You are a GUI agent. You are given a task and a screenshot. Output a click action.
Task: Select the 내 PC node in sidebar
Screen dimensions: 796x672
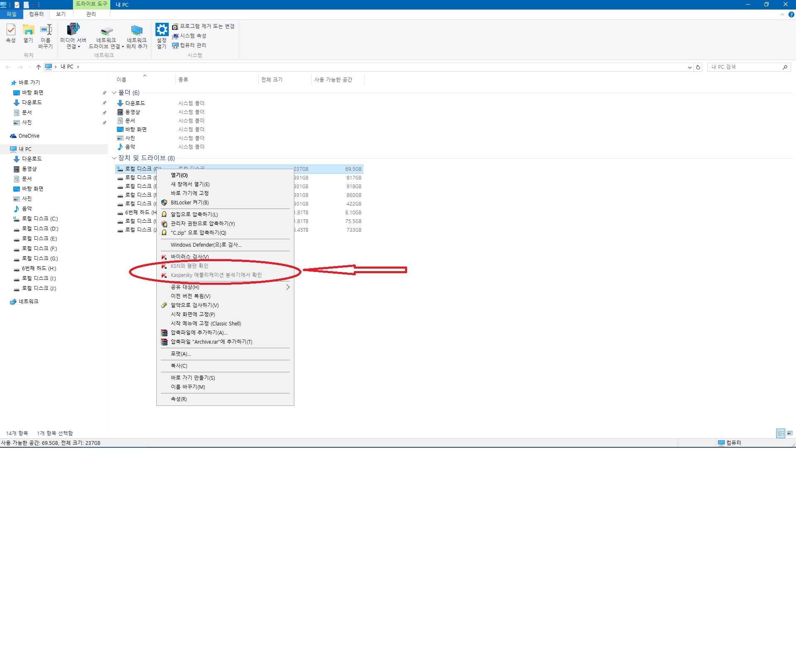click(x=54, y=149)
